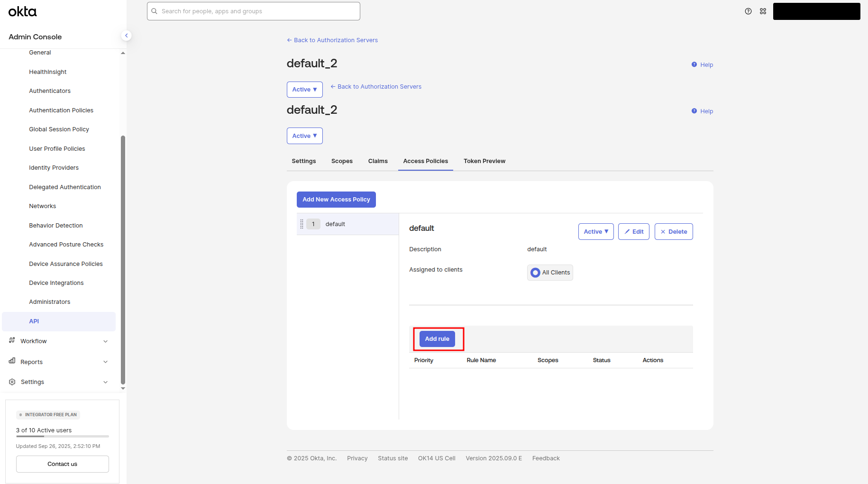Open the topmost Active status dropdown

click(304, 90)
